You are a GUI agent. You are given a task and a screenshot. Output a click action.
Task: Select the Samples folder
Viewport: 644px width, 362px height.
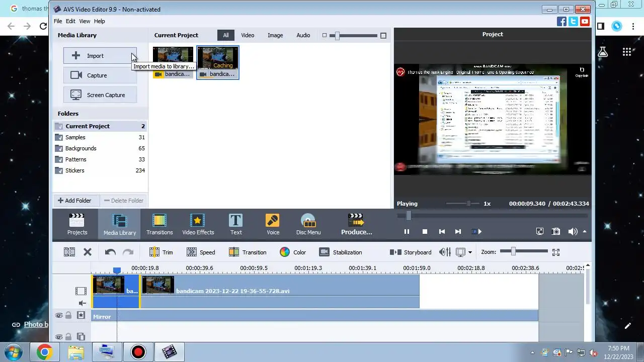[100, 137]
